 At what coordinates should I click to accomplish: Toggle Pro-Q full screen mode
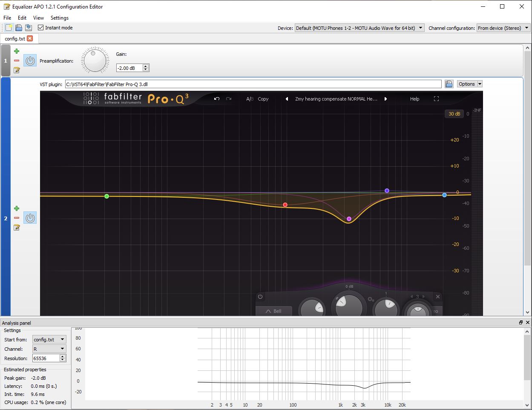click(x=436, y=99)
